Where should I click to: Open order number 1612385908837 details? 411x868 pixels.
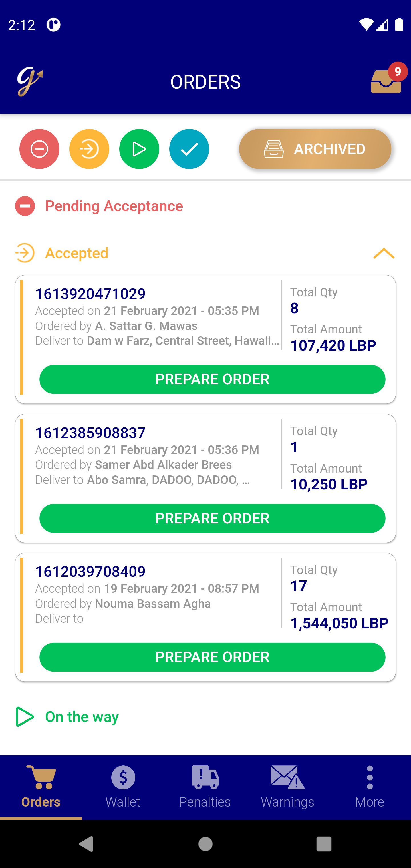click(90, 433)
